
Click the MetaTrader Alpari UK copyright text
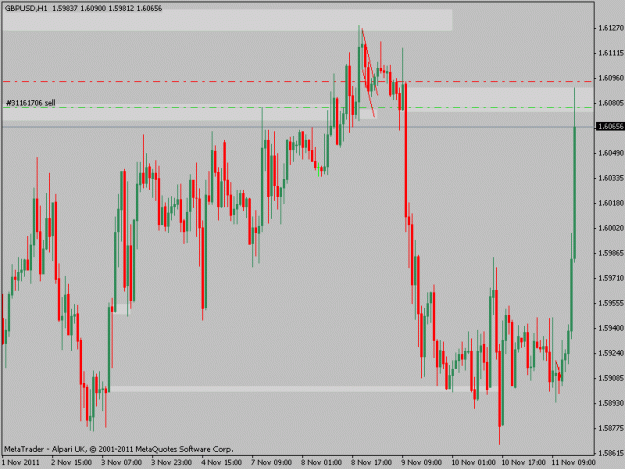(x=118, y=449)
